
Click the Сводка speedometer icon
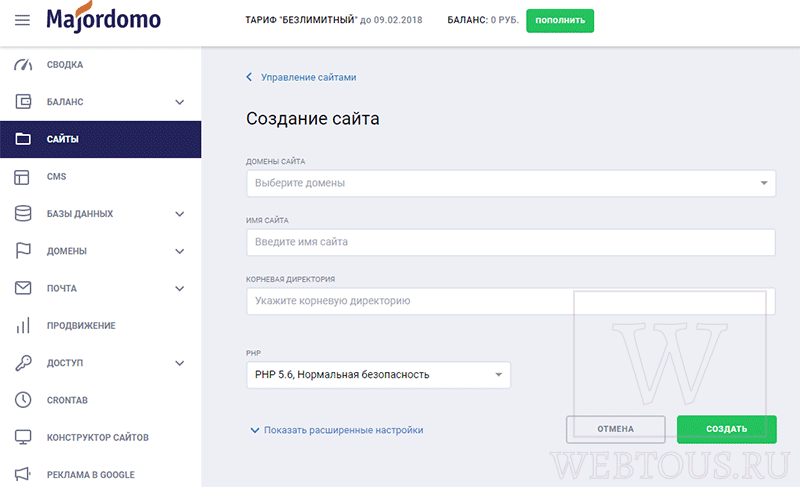(x=23, y=65)
